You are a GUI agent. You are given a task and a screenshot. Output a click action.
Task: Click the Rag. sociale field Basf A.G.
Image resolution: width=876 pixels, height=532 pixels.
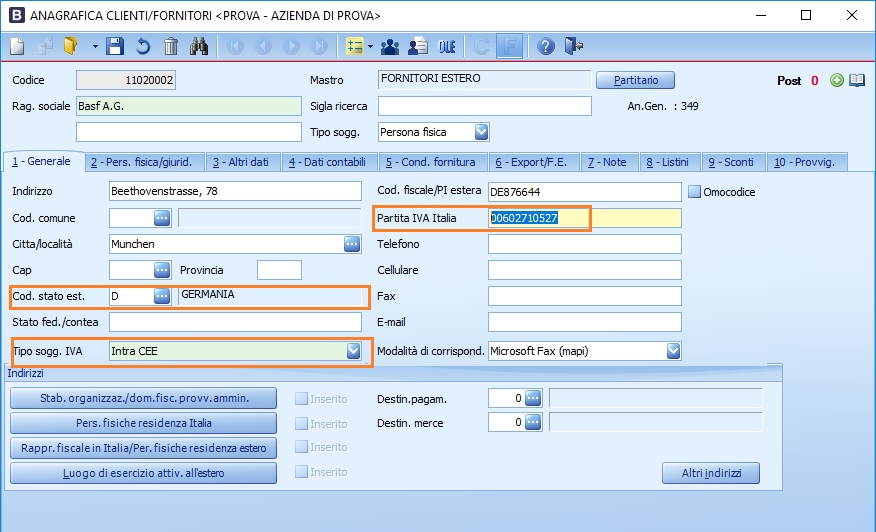click(189, 106)
